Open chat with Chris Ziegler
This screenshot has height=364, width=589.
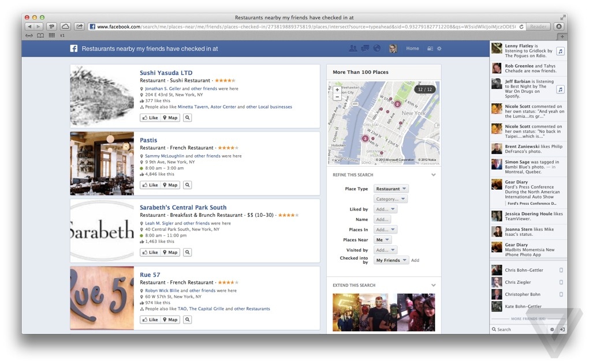pos(528,282)
